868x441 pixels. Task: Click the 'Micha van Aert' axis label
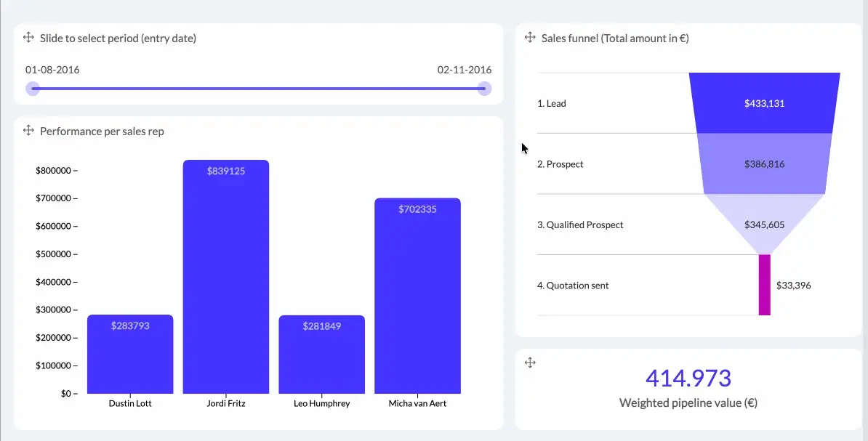[x=417, y=403]
